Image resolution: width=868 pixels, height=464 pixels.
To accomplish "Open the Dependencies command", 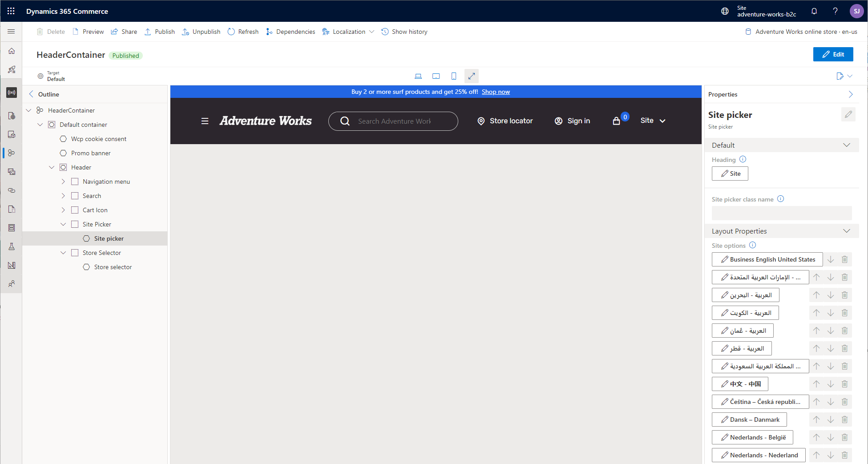I will (x=290, y=32).
